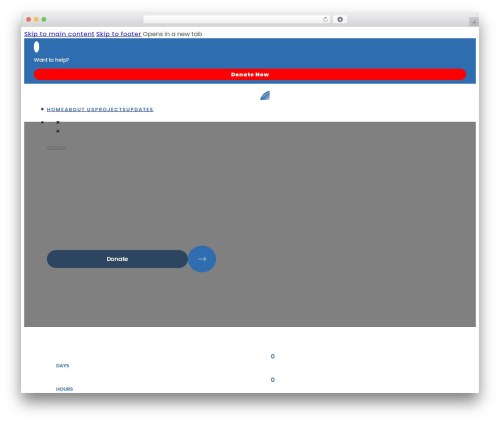
Task: Click the small gray button in the hero section
Action: [x=56, y=148]
